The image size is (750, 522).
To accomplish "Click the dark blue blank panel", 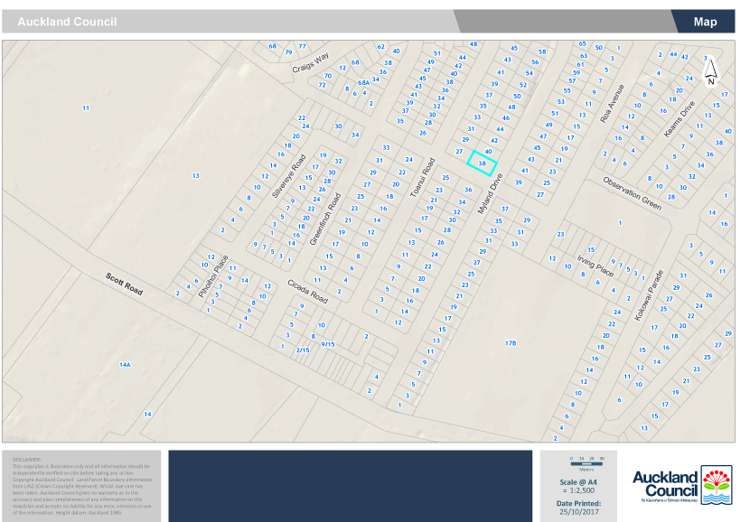I will coord(350,486).
